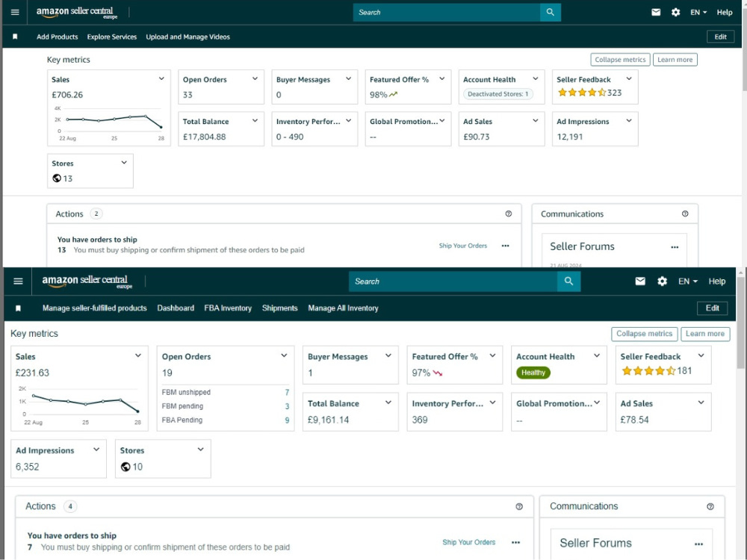Expand Ad Sales card showing £90.73
747x560 pixels.
(535, 120)
